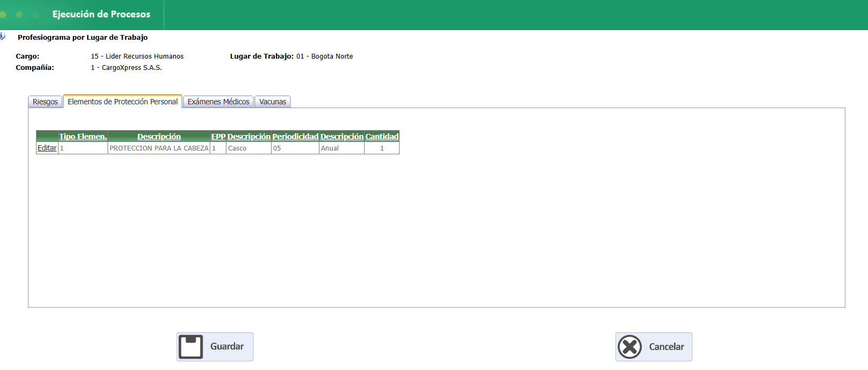Click the Lugar de Trabajo: label
This screenshot has height=370, width=868.
(262, 56)
